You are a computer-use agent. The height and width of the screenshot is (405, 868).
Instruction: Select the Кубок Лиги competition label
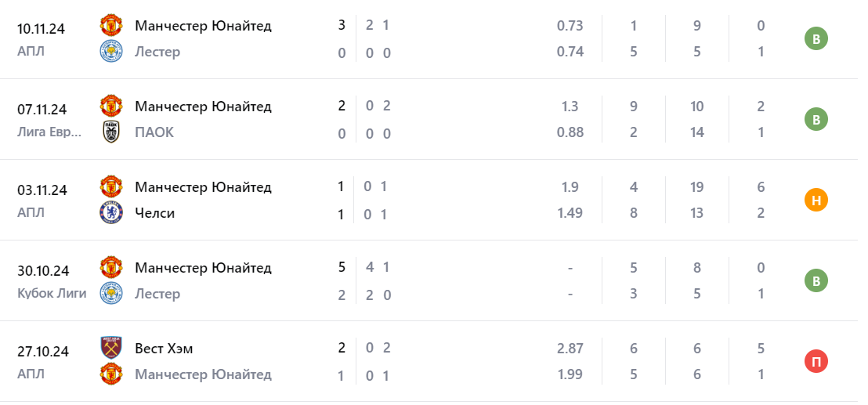click(52, 294)
